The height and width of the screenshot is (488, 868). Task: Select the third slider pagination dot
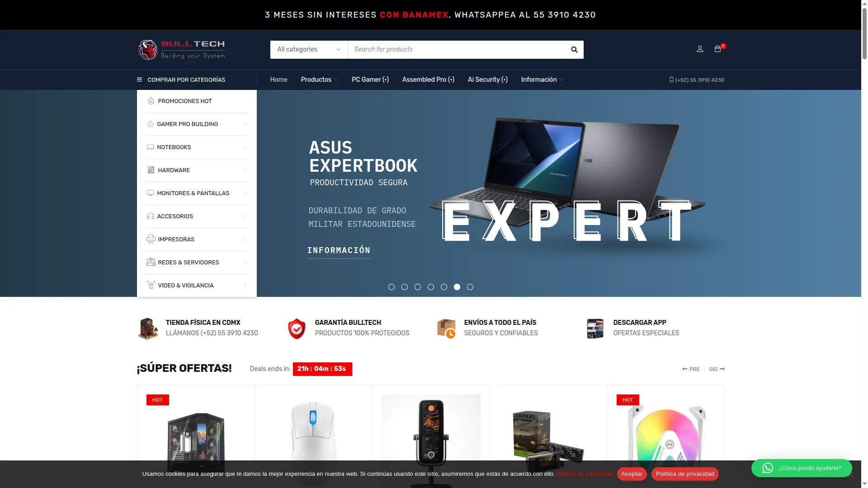click(x=418, y=287)
